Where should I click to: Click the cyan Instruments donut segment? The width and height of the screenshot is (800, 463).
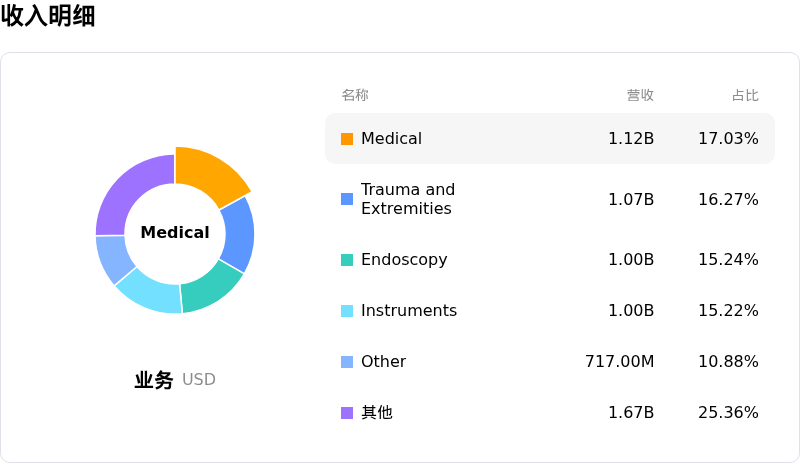coord(151,293)
